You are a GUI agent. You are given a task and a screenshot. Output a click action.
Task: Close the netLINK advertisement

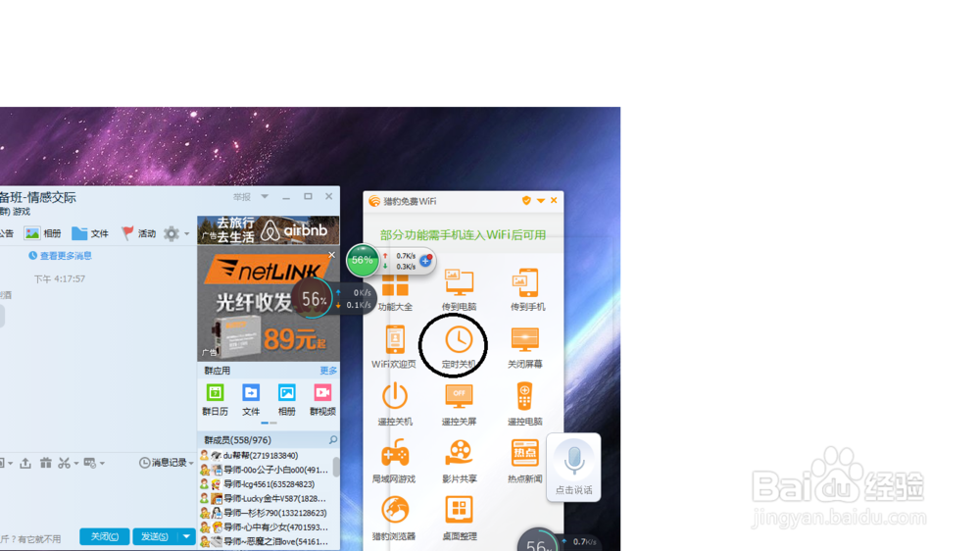coord(332,255)
